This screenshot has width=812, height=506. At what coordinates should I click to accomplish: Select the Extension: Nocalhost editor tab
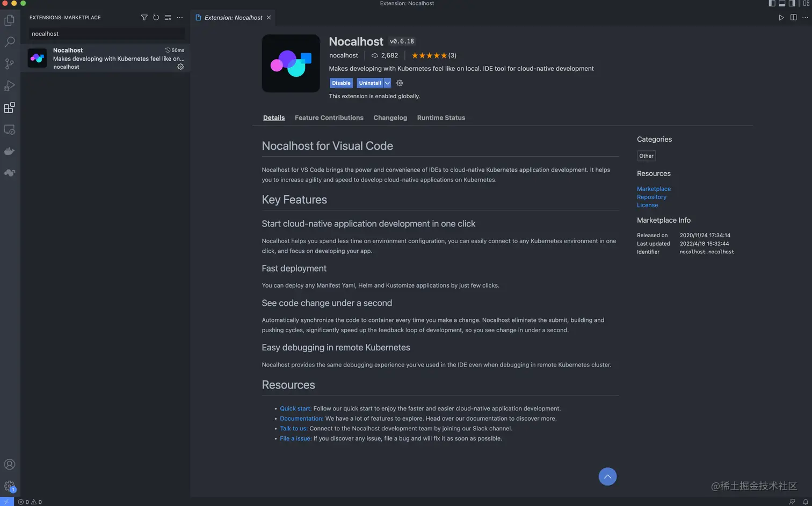point(233,18)
